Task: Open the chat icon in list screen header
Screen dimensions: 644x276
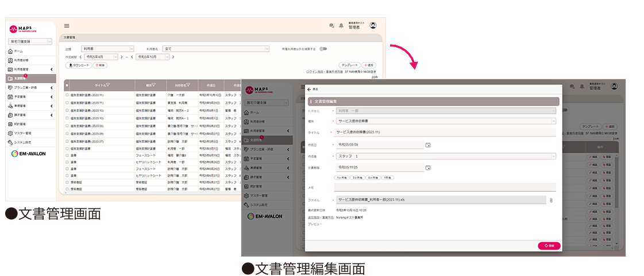Action: 331,26
